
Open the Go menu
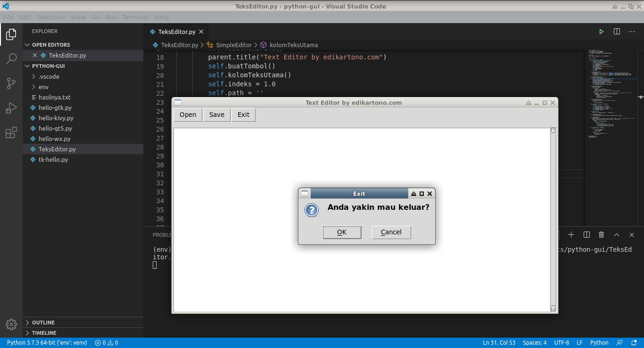coord(96,17)
